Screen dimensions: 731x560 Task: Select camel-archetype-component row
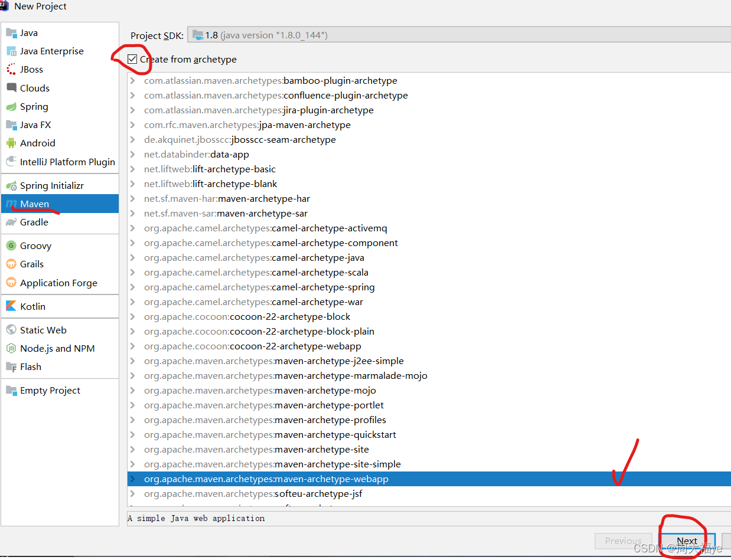tap(429, 243)
